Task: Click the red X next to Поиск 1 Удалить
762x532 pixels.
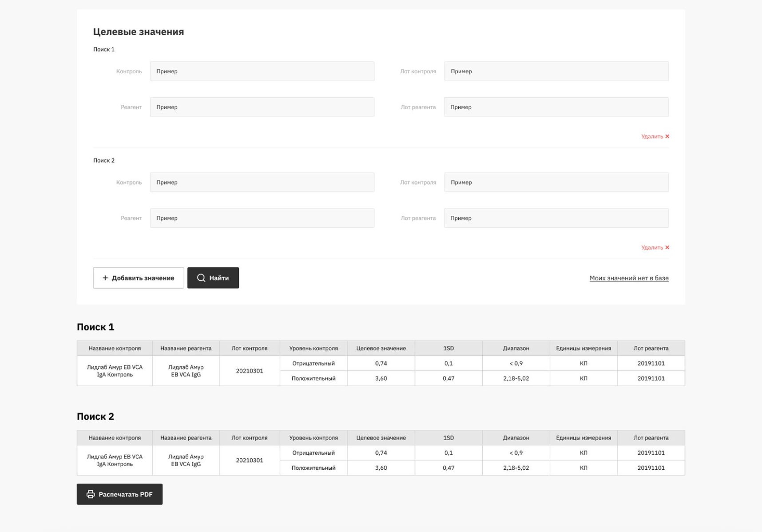Action: click(667, 136)
